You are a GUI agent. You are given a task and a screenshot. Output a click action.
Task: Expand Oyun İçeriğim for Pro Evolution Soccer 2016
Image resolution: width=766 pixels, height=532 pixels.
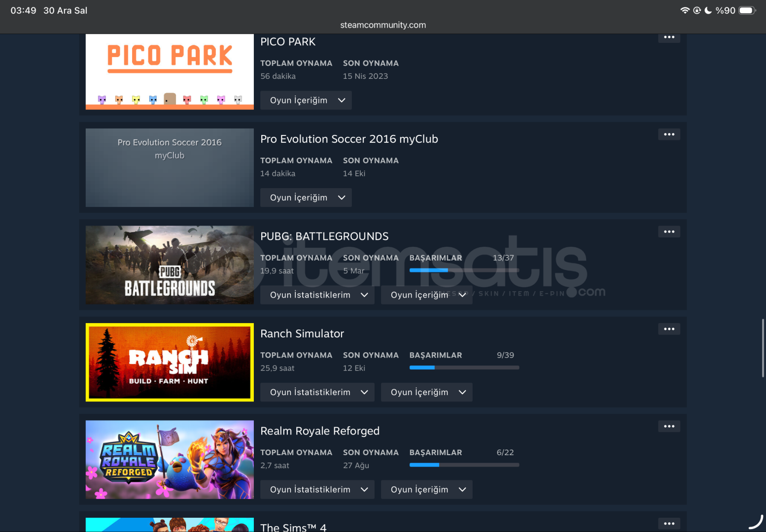tap(306, 198)
